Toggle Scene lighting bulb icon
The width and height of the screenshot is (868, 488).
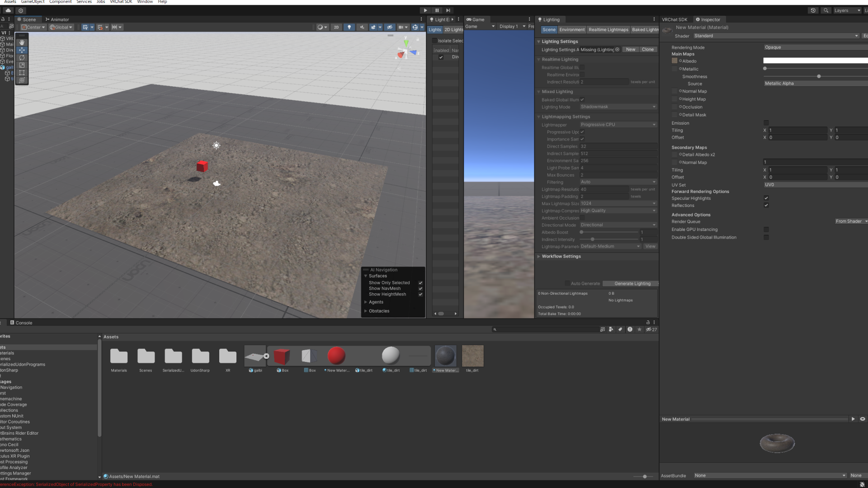click(349, 27)
